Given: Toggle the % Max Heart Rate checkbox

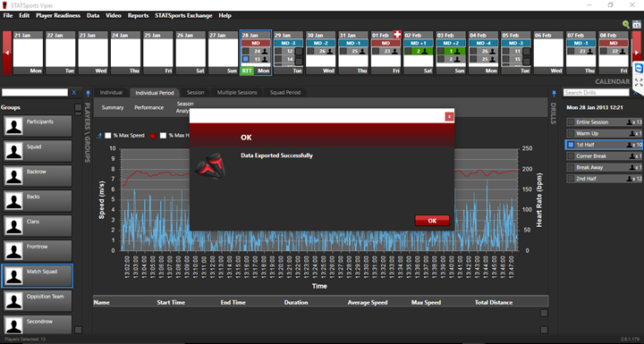Looking at the screenshot, I should click(163, 136).
